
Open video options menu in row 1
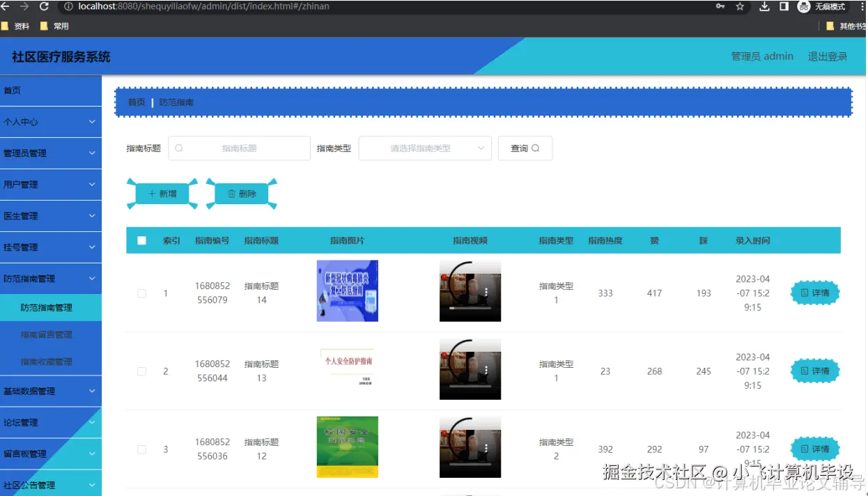click(486, 292)
